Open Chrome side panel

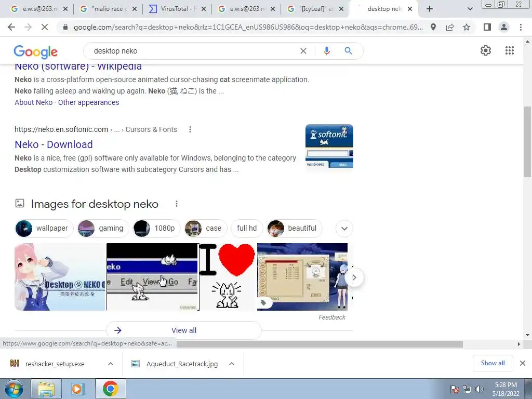(x=487, y=27)
